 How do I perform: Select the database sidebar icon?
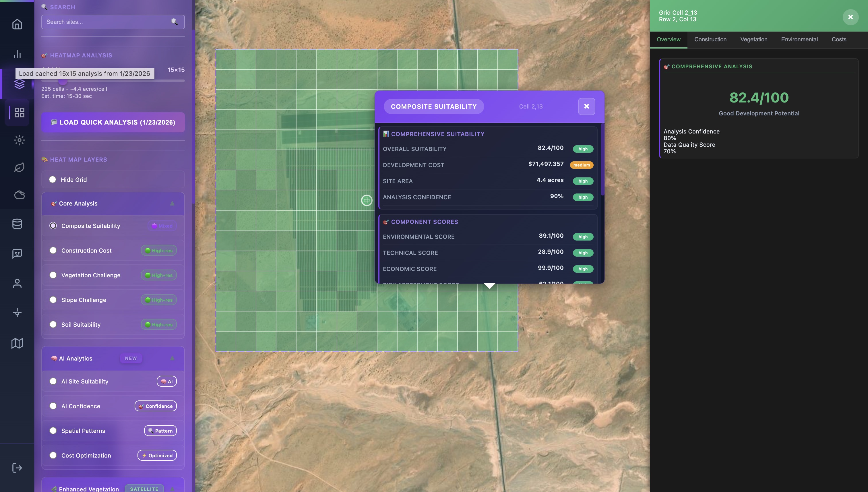click(17, 224)
